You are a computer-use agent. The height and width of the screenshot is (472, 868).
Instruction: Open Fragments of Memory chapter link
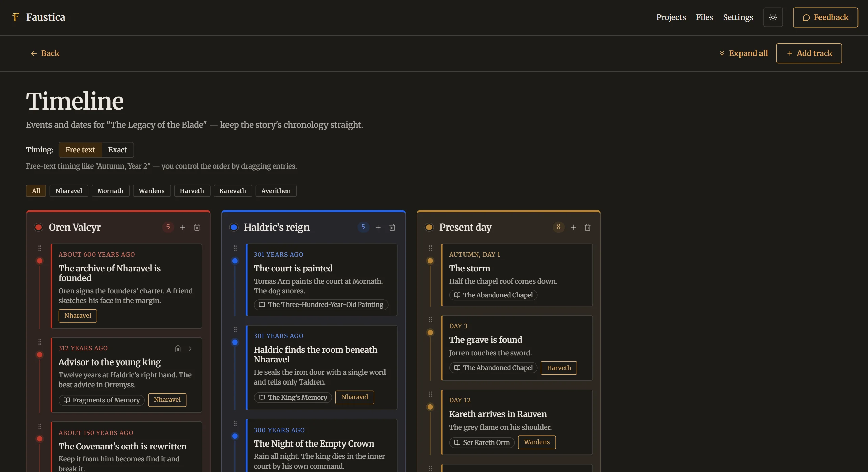click(x=102, y=400)
